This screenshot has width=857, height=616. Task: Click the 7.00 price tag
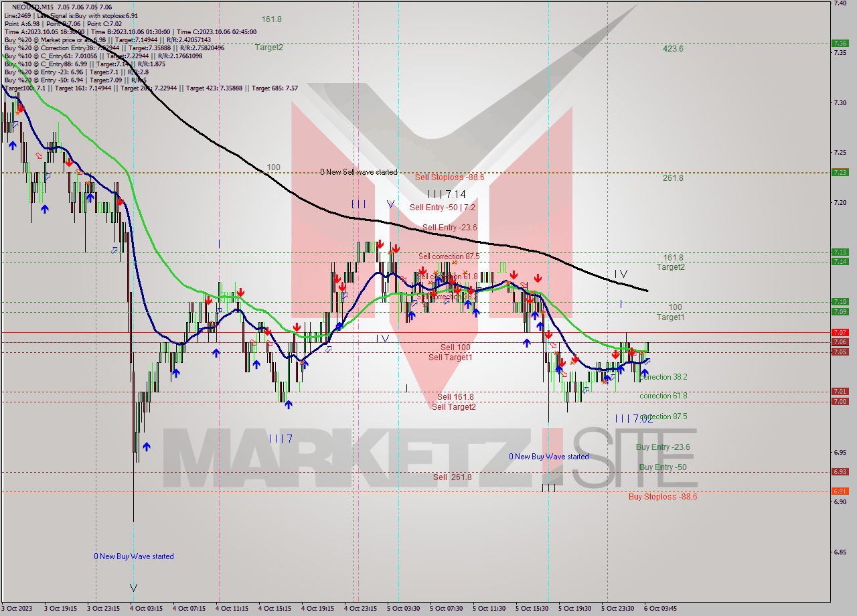(840, 401)
